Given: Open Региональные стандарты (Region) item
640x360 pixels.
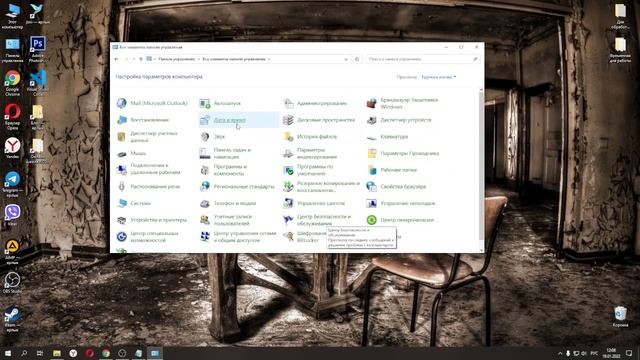Looking at the screenshot, I should click(x=237, y=187).
